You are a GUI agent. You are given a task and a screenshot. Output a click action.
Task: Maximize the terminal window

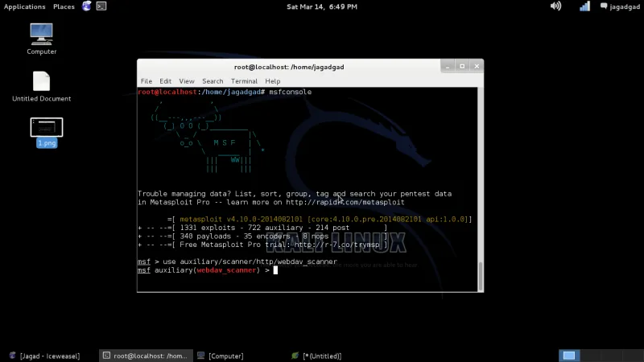(x=462, y=66)
